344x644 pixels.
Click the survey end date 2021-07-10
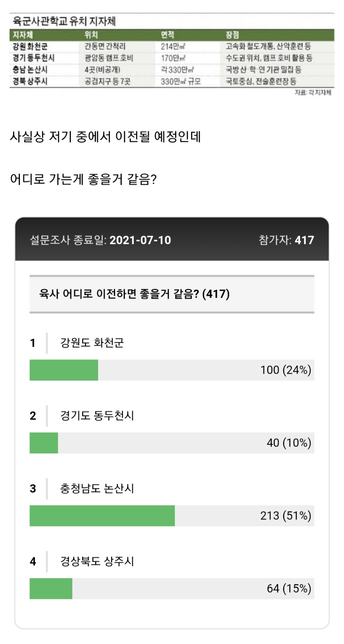pos(140,240)
